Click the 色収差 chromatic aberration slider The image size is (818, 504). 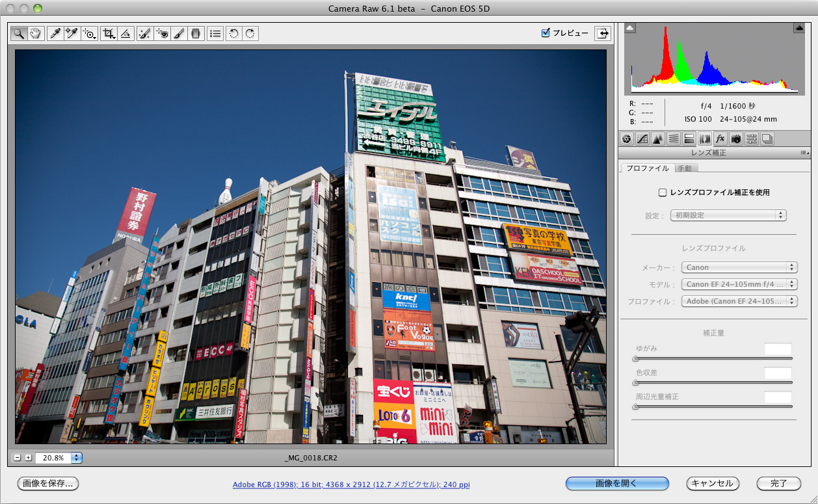(713, 382)
